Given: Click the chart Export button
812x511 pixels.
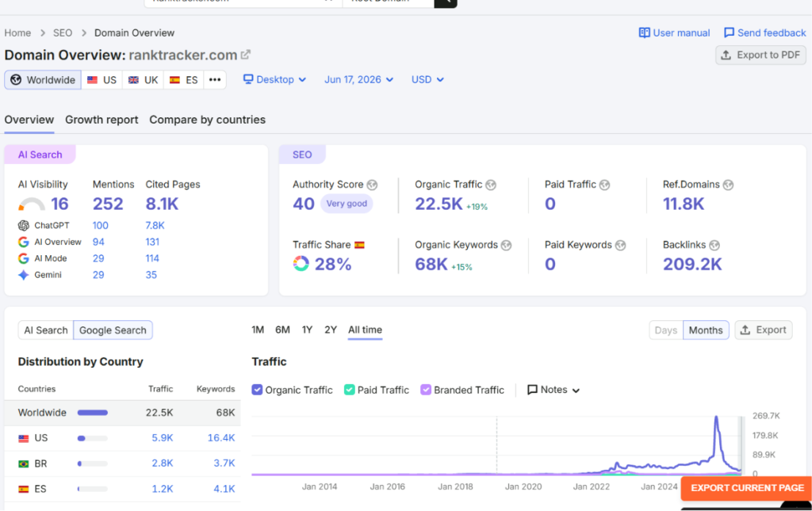Looking at the screenshot, I should click(764, 330).
